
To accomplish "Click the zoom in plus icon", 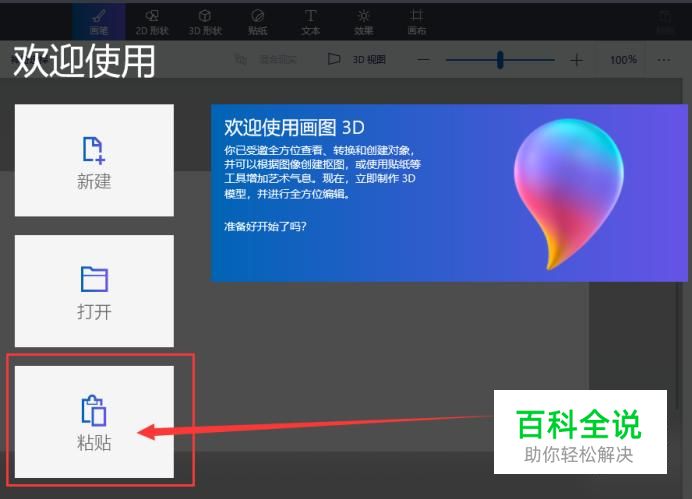I will (576, 60).
